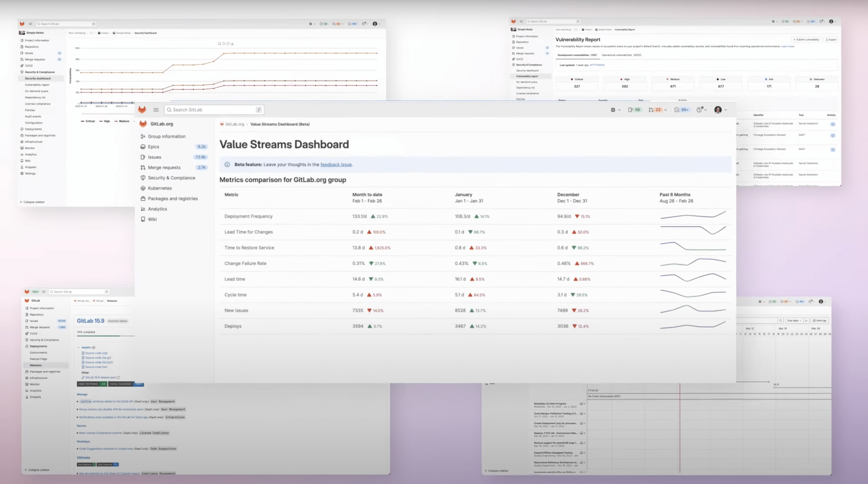
Task: Toggle the Next badge in Releases header
Action: (35, 292)
